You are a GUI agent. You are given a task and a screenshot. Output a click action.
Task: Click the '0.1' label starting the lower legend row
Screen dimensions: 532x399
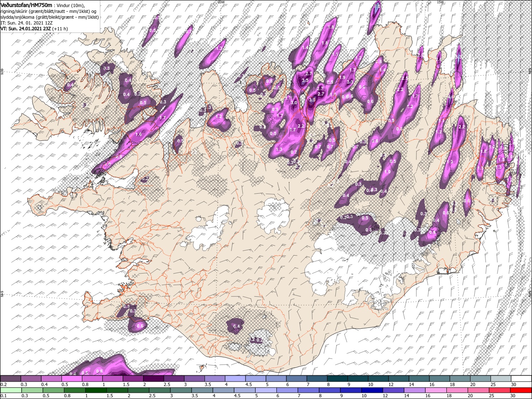pos(3,396)
